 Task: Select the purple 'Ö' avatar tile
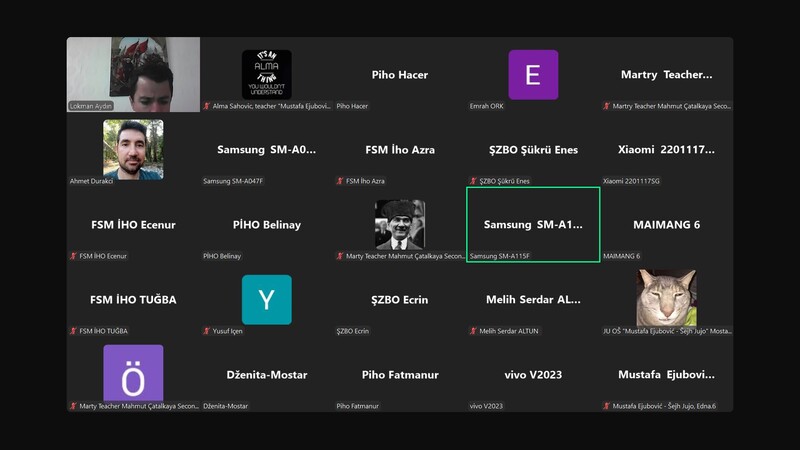click(133, 373)
